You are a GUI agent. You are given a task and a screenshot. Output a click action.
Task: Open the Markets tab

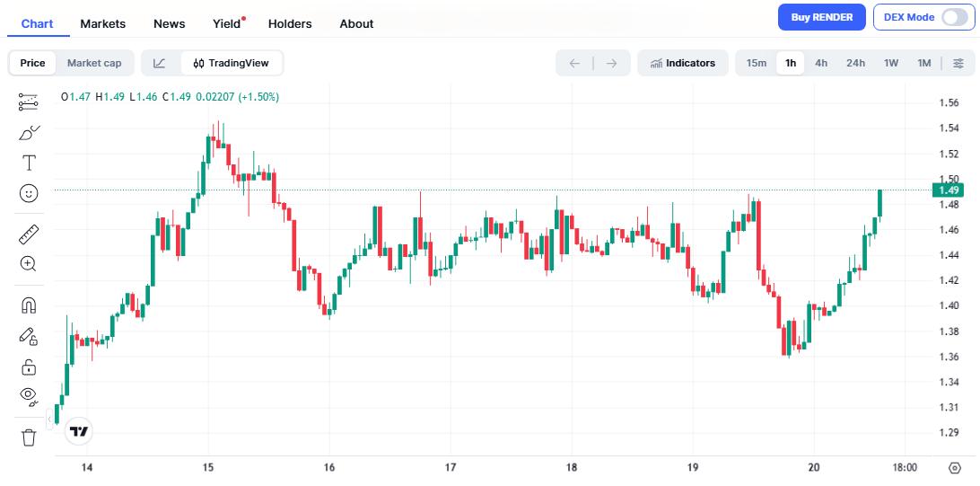tap(103, 23)
